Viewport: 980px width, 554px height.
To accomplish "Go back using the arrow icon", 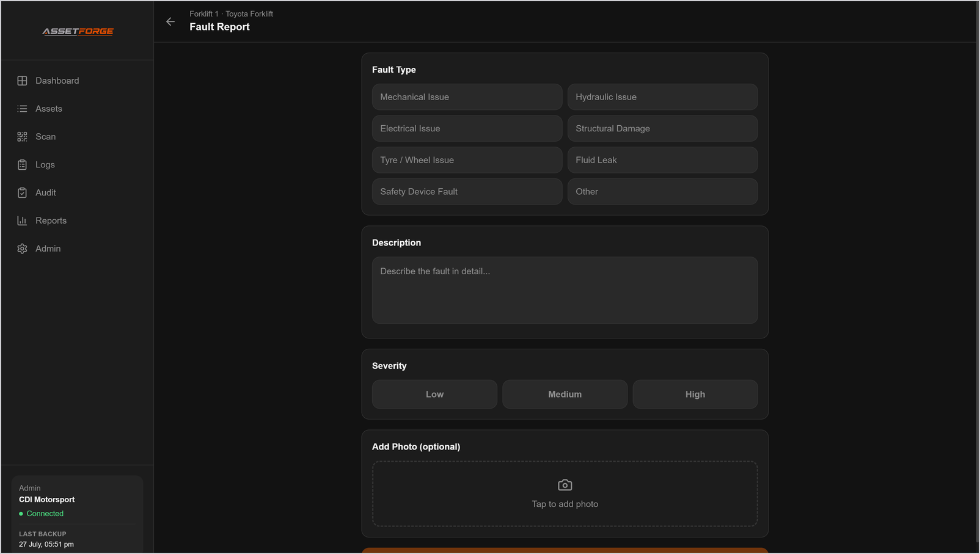I will click(170, 21).
